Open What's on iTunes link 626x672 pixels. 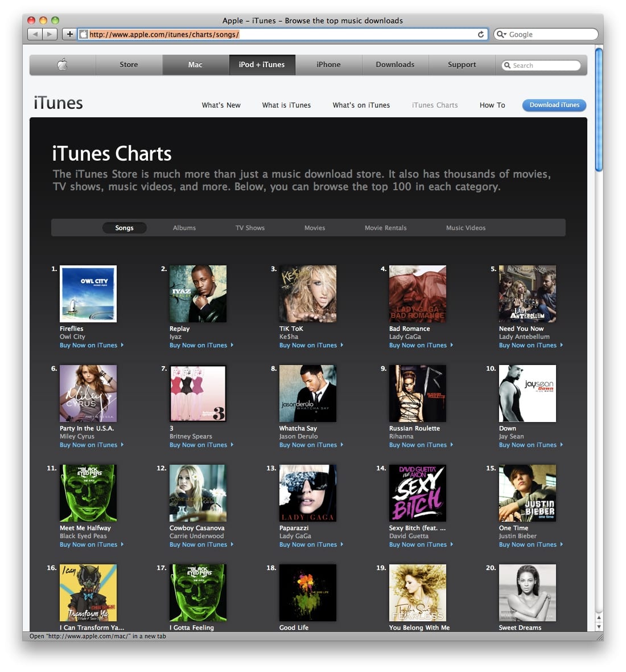361,105
